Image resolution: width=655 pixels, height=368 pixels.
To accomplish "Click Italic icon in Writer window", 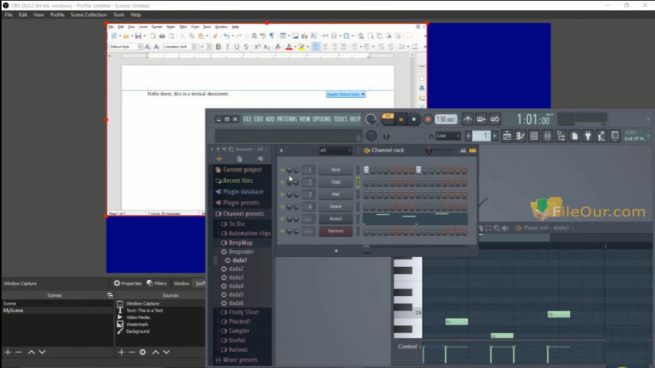I will 227,47.
